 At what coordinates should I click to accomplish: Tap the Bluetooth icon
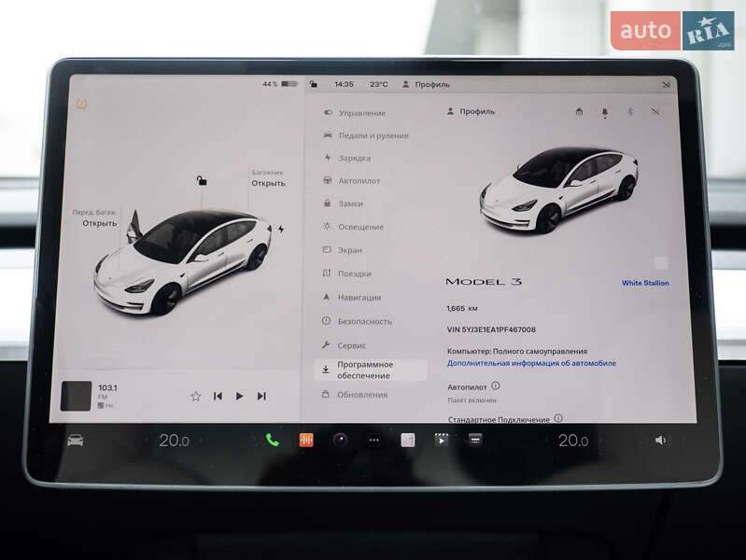[x=630, y=112]
